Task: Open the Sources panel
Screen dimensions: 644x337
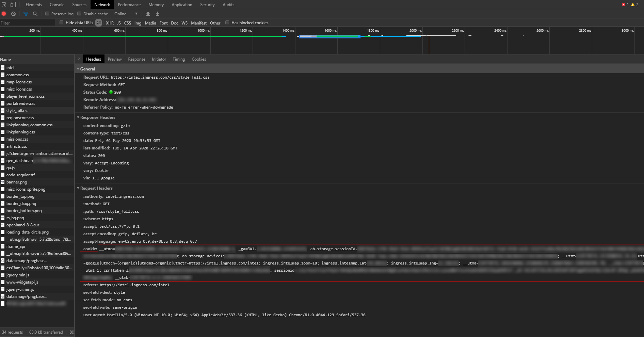Action: [79, 4]
